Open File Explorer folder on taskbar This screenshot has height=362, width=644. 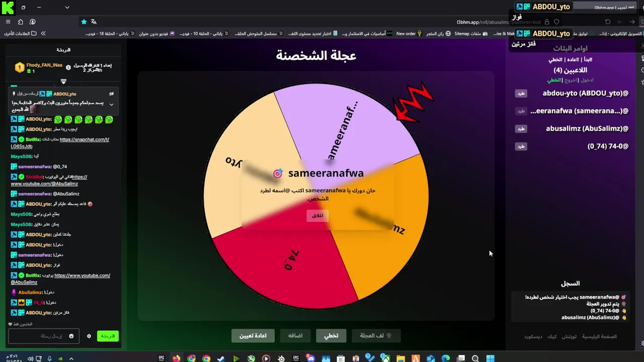coord(401,358)
